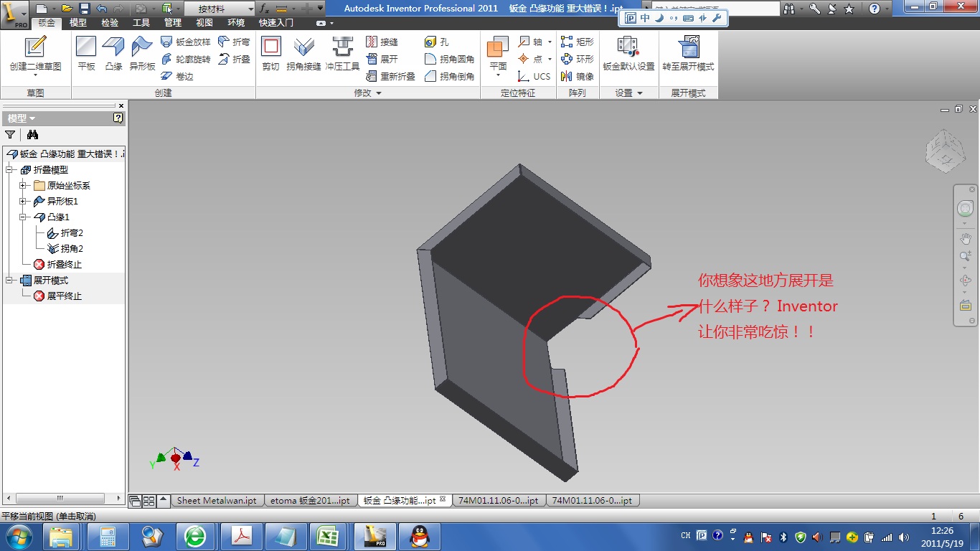Switch to Sheet Metalwan.ipt document tab

coord(217,501)
